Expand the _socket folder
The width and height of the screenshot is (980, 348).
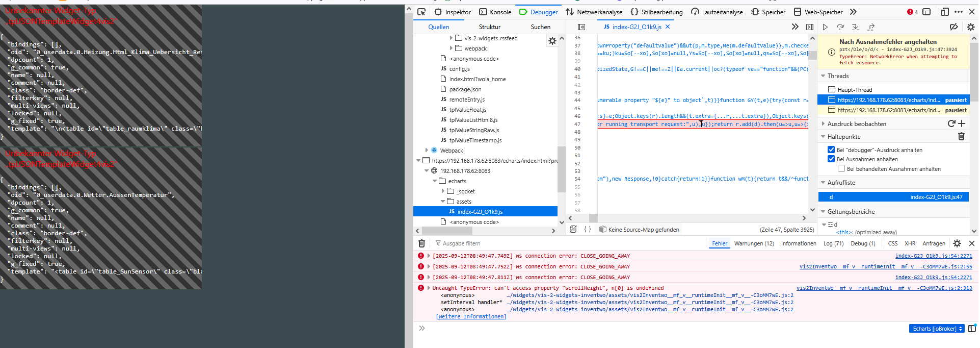point(443,191)
